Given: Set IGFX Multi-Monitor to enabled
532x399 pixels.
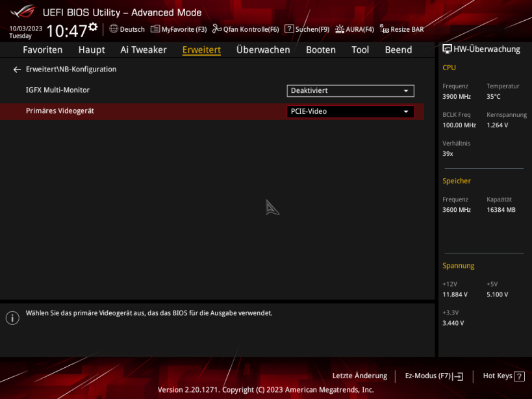Looking at the screenshot, I should pyautogui.click(x=350, y=90).
